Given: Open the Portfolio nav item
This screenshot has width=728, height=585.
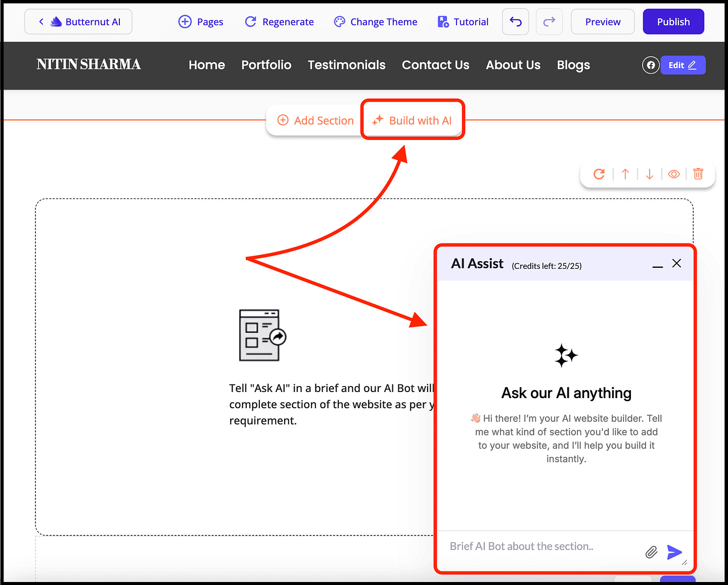Looking at the screenshot, I should point(266,65).
